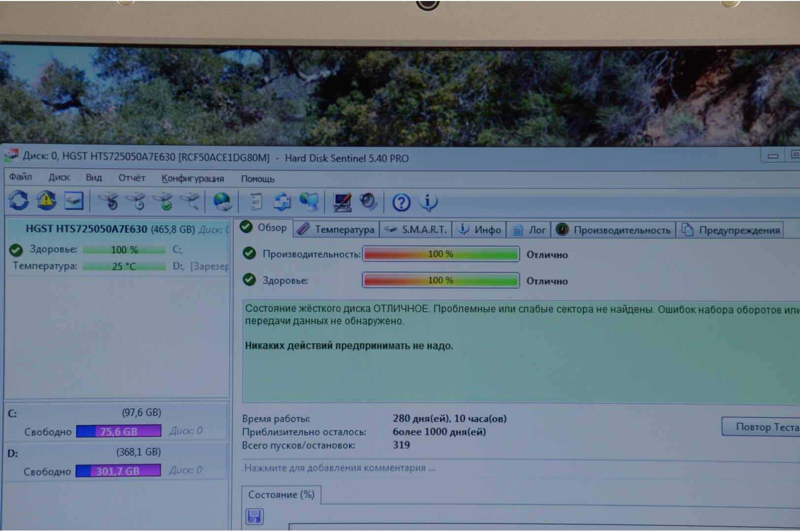Click the notepad report toolbar icon
The width and height of the screenshot is (800, 532).
(255, 201)
